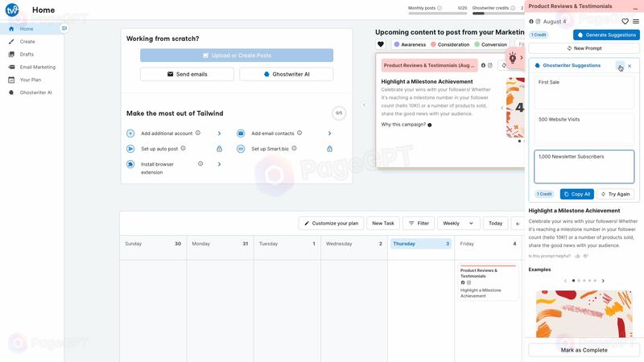
Task: Go to previous upcoming content card
Action: tap(365, 105)
